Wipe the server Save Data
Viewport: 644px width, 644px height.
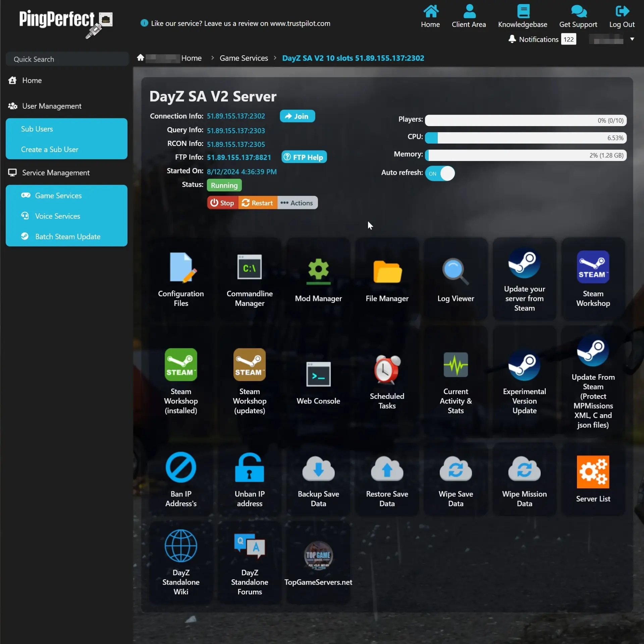pyautogui.click(x=455, y=480)
